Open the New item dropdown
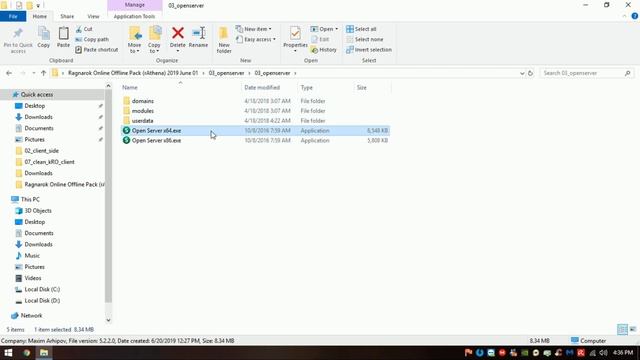The height and width of the screenshot is (360, 640). [x=253, y=29]
